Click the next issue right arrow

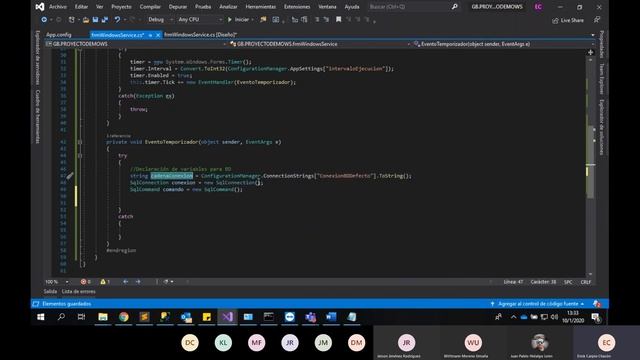pyautogui.click(x=138, y=282)
